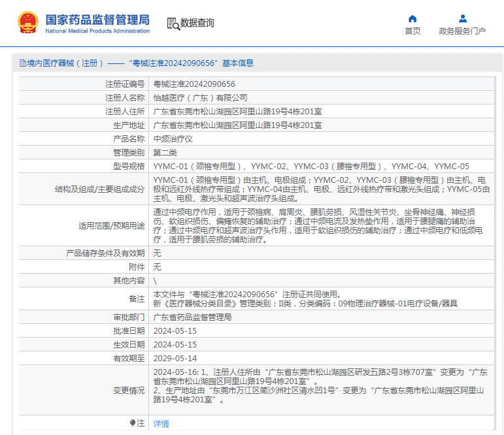Click 数据查询 heading text

197,23
